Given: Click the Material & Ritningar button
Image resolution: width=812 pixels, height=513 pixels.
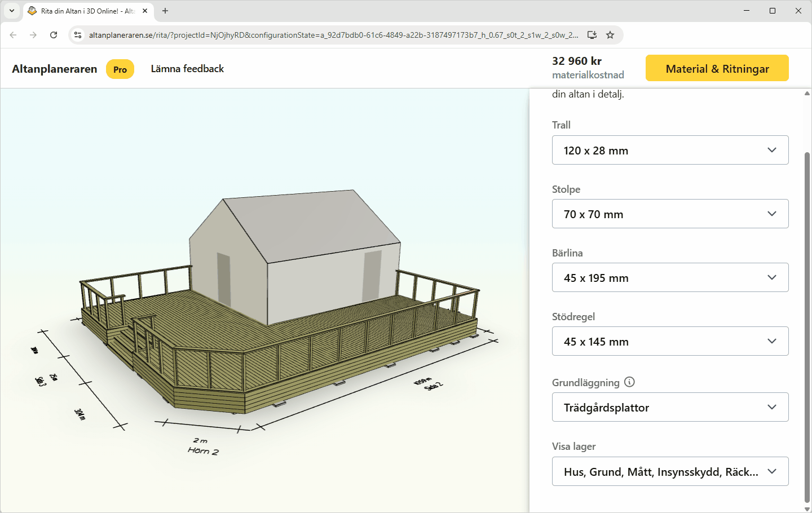Looking at the screenshot, I should point(717,68).
